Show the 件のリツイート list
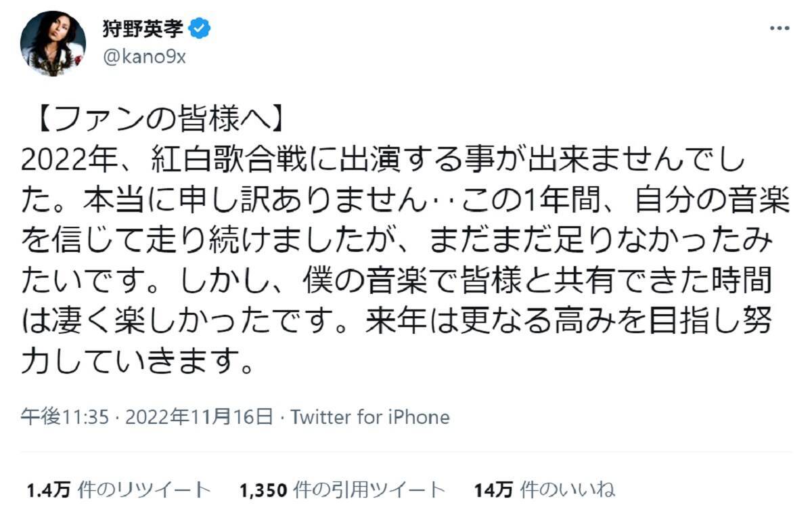The image size is (812, 520). pyautogui.click(x=144, y=490)
